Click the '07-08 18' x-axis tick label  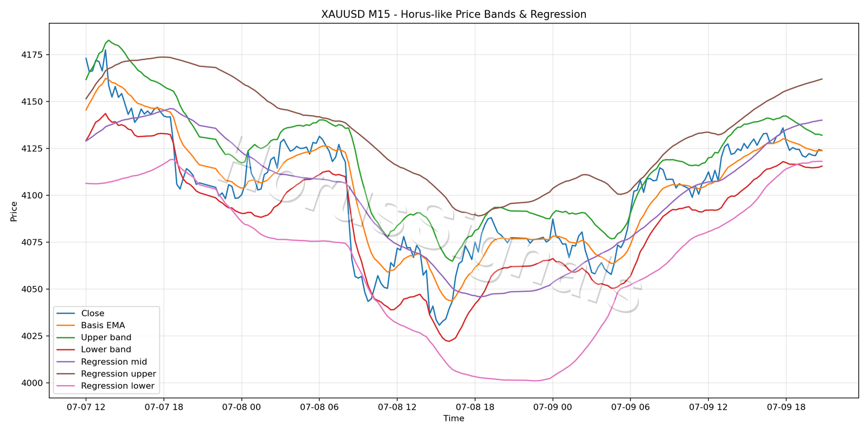tap(475, 407)
